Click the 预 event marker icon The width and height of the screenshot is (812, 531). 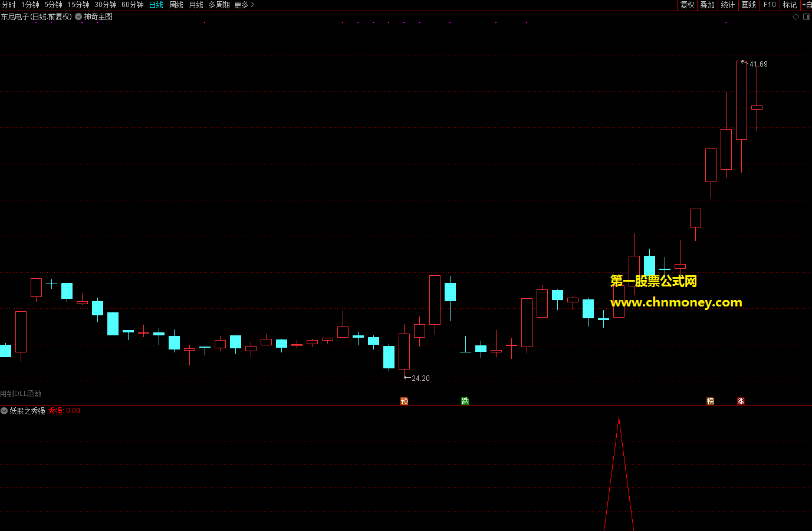(x=404, y=401)
